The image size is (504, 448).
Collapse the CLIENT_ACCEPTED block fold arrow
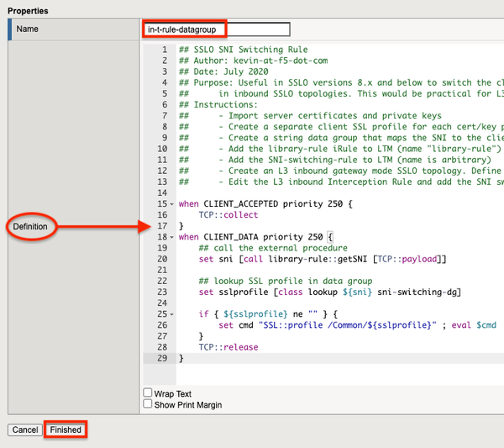point(172,204)
